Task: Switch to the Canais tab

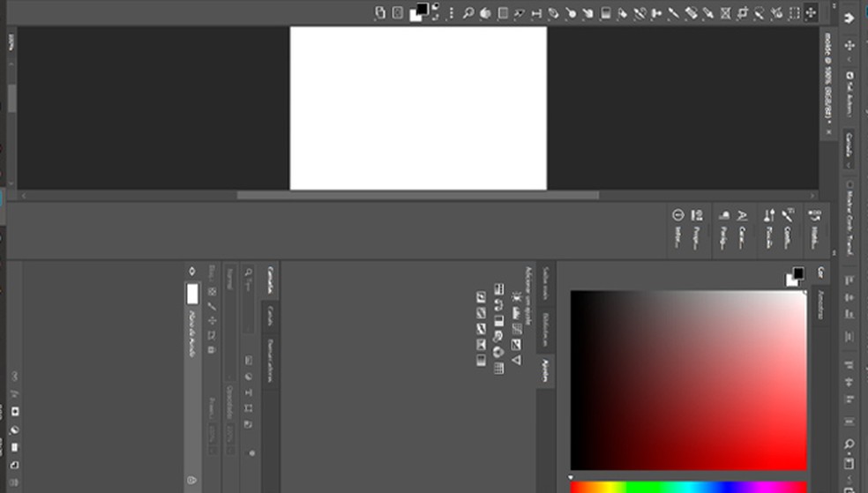Action: [x=270, y=313]
